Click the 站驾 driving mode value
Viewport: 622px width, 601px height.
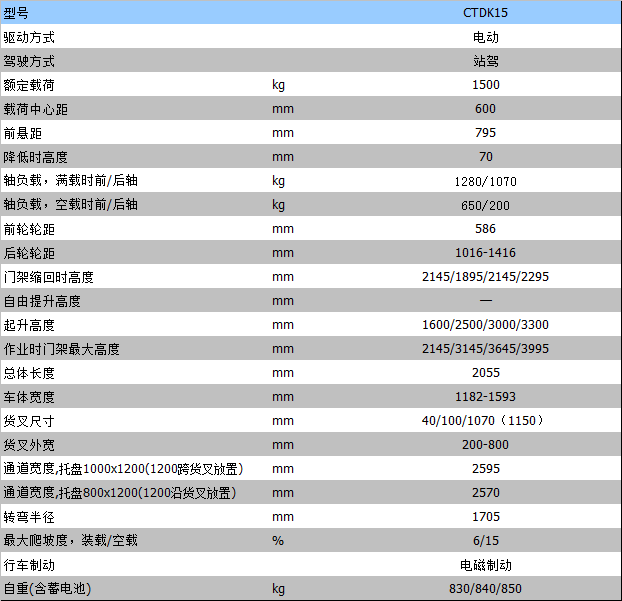(x=485, y=61)
